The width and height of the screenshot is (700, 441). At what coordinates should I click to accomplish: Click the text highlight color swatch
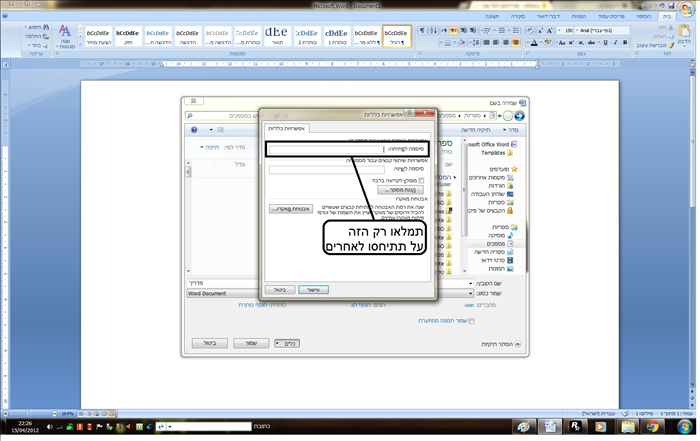tap(548, 42)
